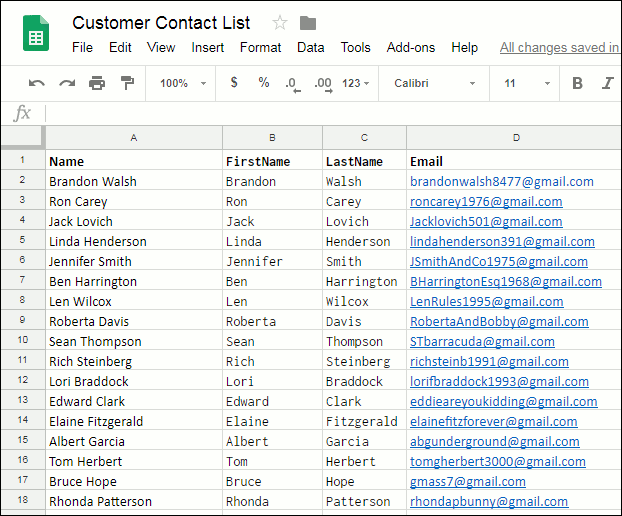This screenshot has height=516, width=622.
Task: Click the brandonwalsh8477@gmail.com email link
Action: coord(501,182)
